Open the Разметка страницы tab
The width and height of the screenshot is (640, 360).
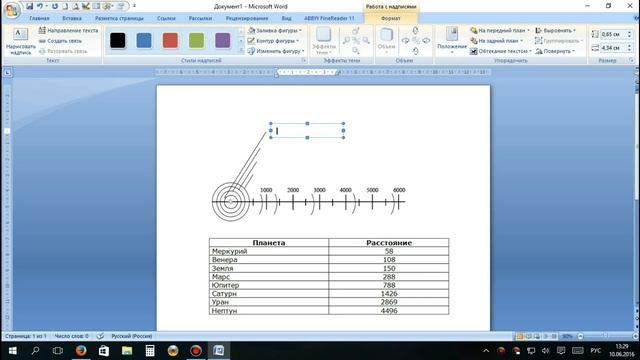pyautogui.click(x=119, y=18)
